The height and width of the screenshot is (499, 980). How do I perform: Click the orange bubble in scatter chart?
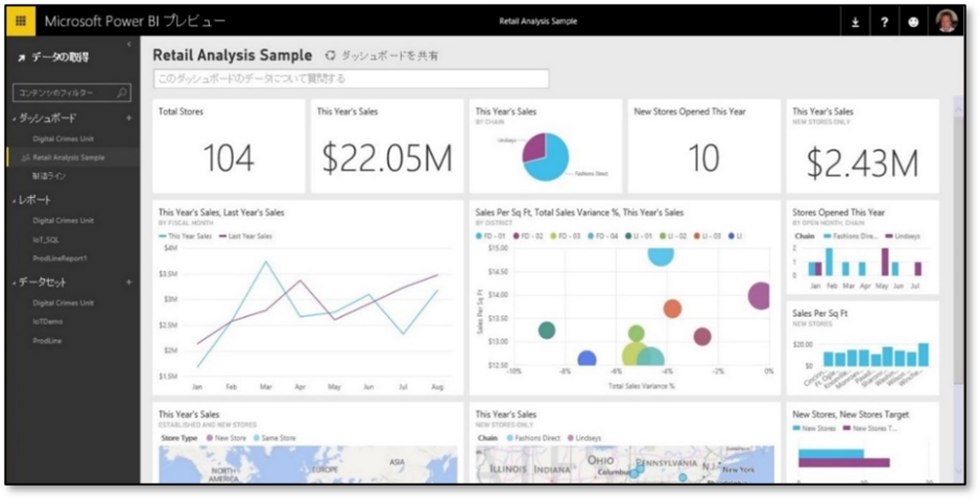coord(672,309)
